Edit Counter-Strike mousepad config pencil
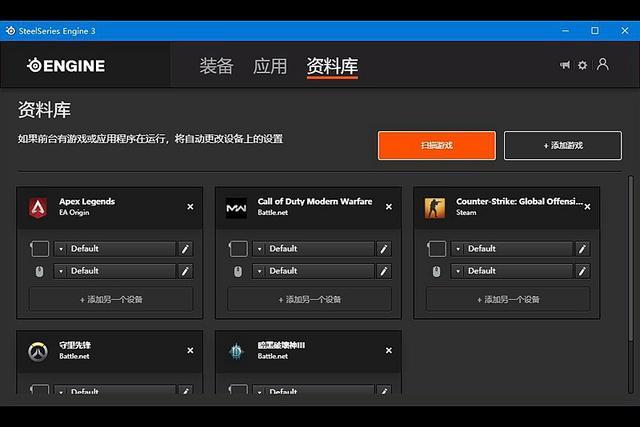This screenshot has height=427, width=640. 582,249
